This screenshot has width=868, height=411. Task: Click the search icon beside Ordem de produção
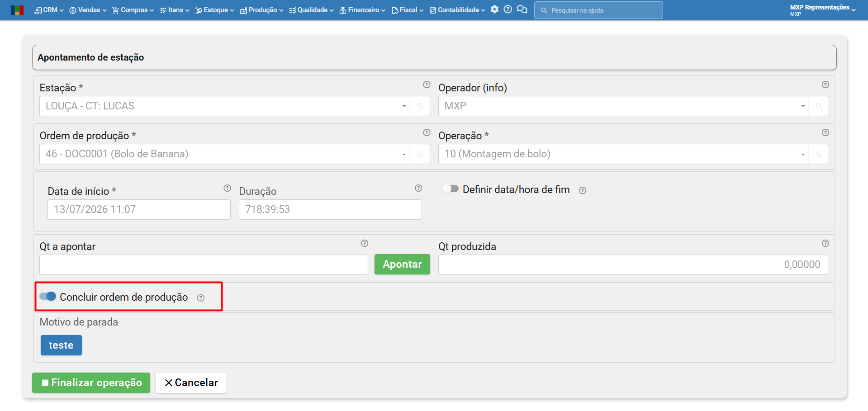[x=420, y=154]
